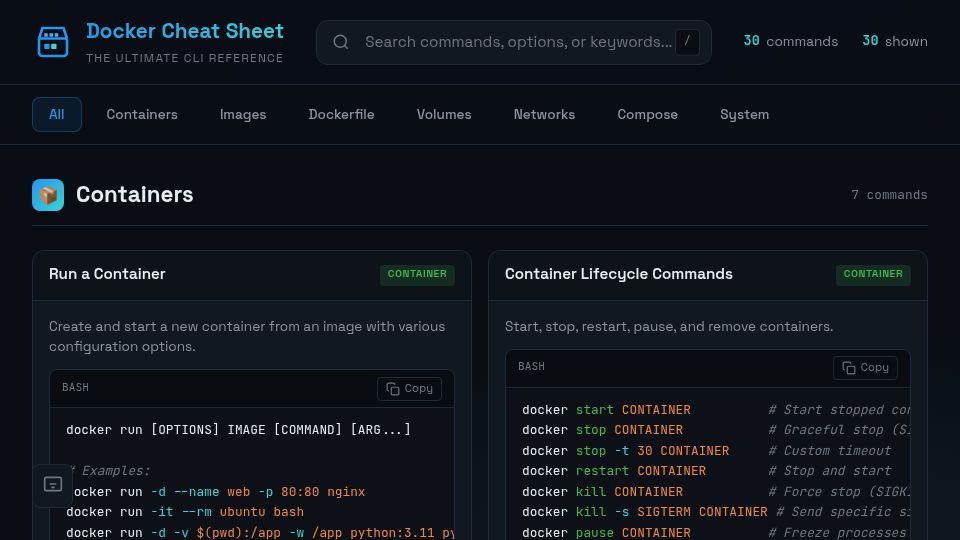
Task: Click the BASH label in Run a Container
Action: (x=75, y=388)
